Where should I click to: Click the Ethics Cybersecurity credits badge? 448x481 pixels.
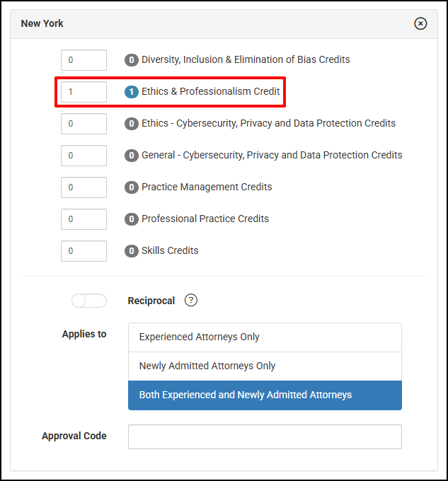(132, 124)
